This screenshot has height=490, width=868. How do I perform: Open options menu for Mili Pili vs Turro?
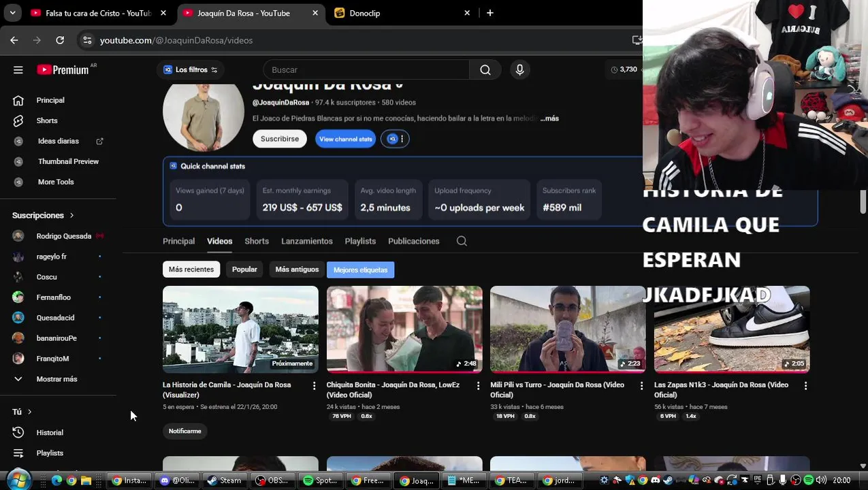pyautogui.click(x=641, y=386)
